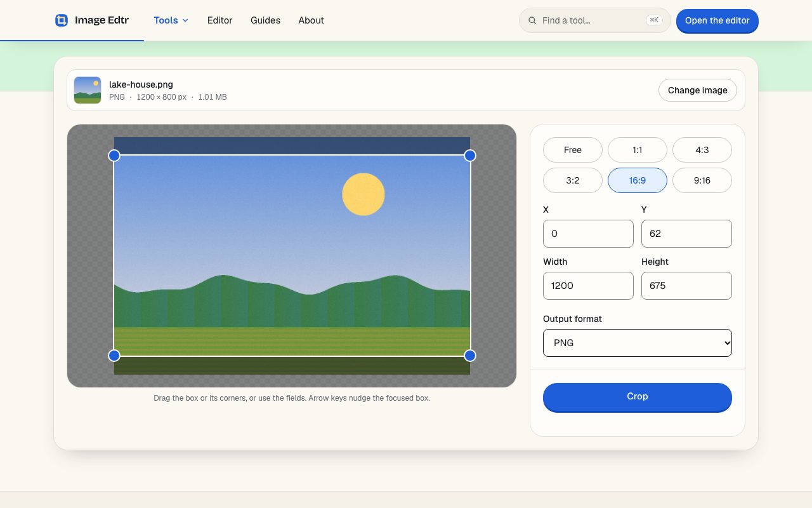Select the Free aspect ratio

[x=573, y=150]
